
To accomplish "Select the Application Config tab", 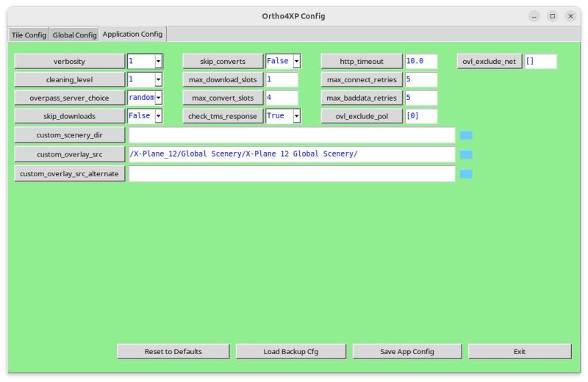I will tap(132, 34).
